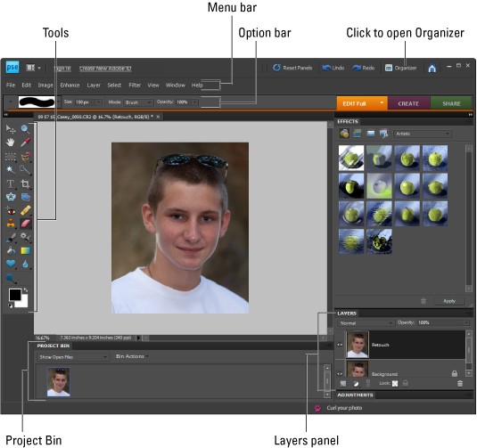The height and width of the screenshot is (448, 477).
Task: Open the Show Open Files dropdown
Action: [72, 357]
